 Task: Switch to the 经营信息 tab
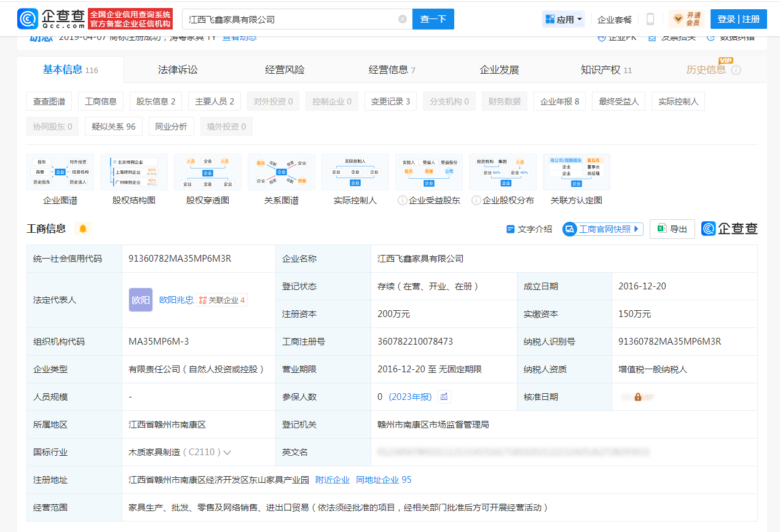(x=392, y=70)
